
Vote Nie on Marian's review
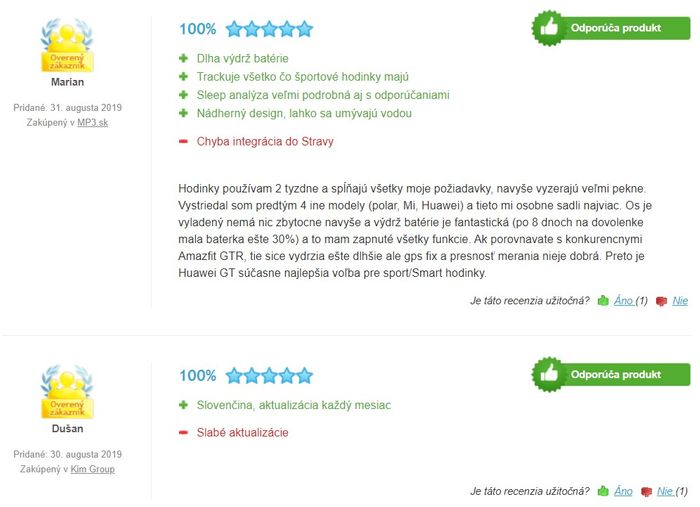[x=680, y=301]
